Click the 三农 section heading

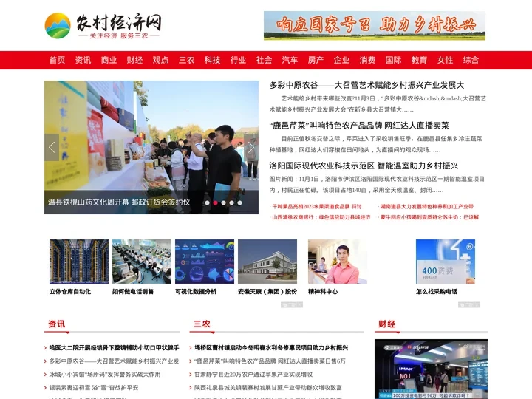click(202, 324)
